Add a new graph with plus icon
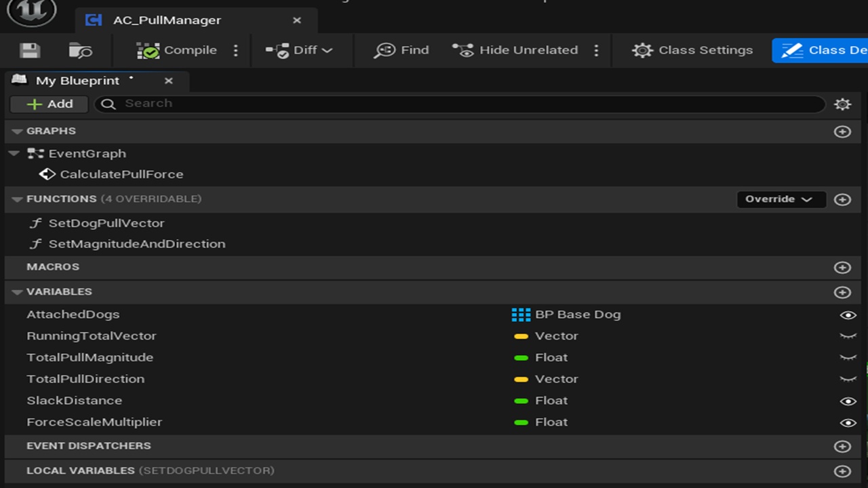 [842, 131]
